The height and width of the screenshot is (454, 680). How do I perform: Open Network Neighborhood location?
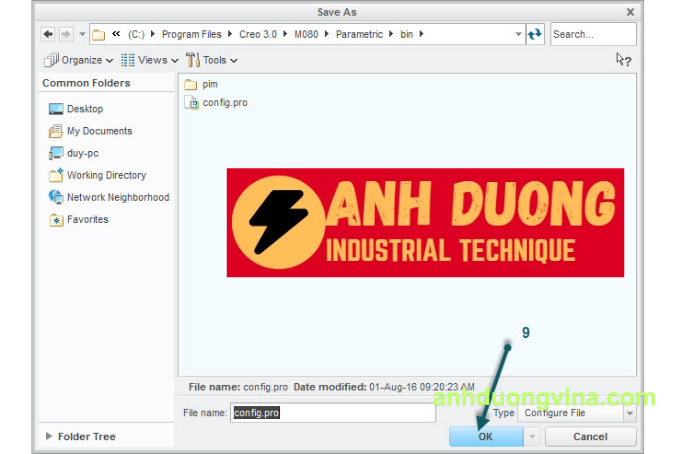(117, 197)
